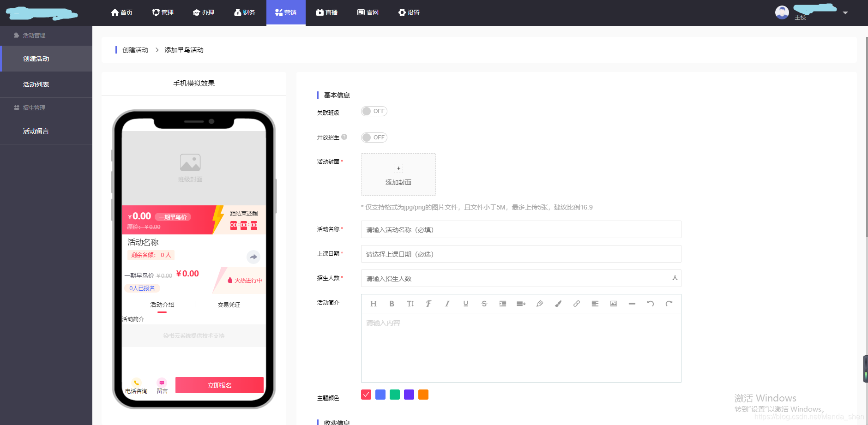The image size is (868, 425).
Task: Click the undo arrow in the editor toolbar
Action: point(650,303)
